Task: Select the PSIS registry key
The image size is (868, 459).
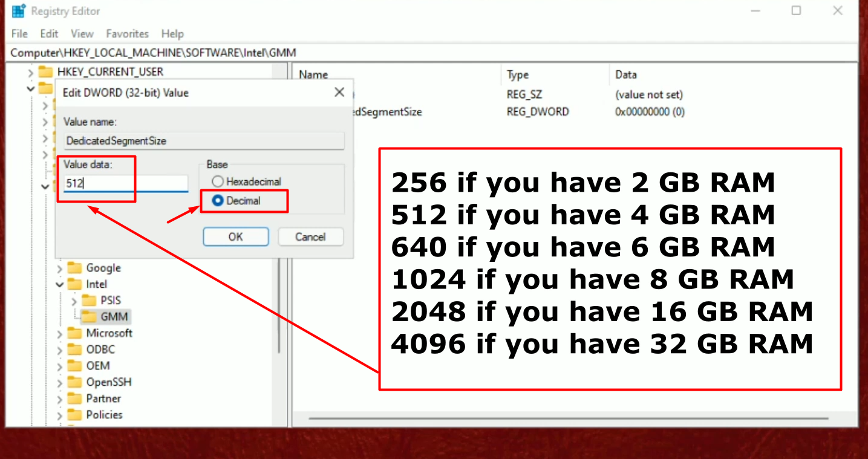Action: point(111,301)
